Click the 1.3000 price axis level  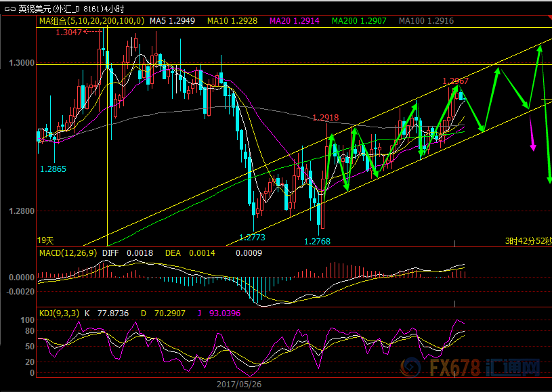click(22, 63)
